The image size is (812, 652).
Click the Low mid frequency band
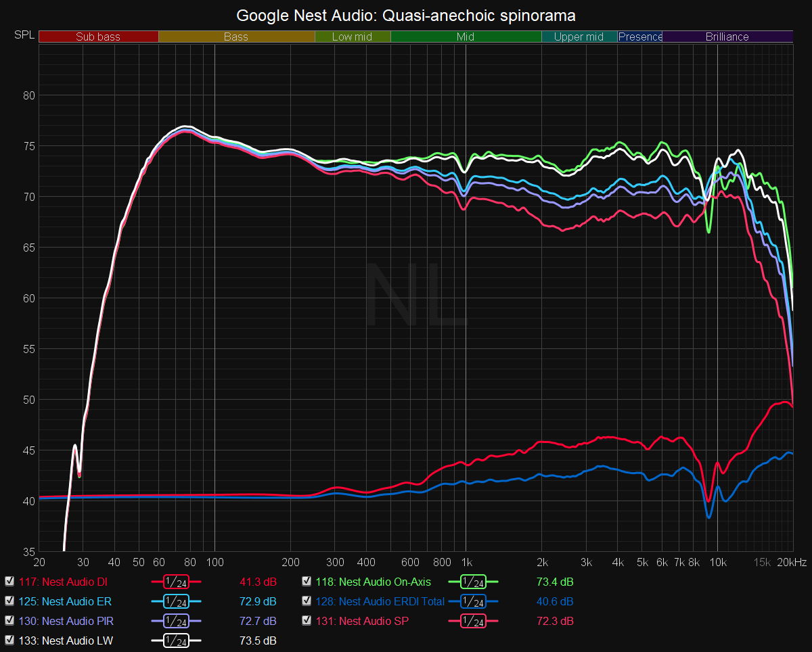[353, 37]
